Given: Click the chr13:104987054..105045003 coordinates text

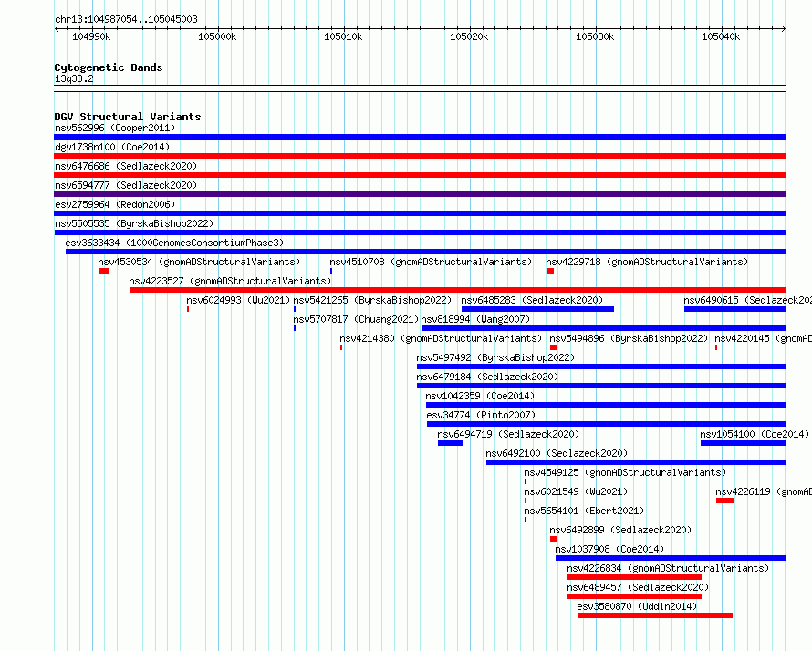Looking at the screenshot, I should (x=126, y=19).
